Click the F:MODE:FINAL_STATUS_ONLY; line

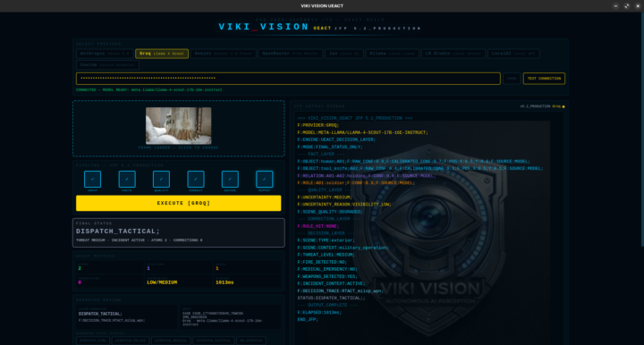330,147
